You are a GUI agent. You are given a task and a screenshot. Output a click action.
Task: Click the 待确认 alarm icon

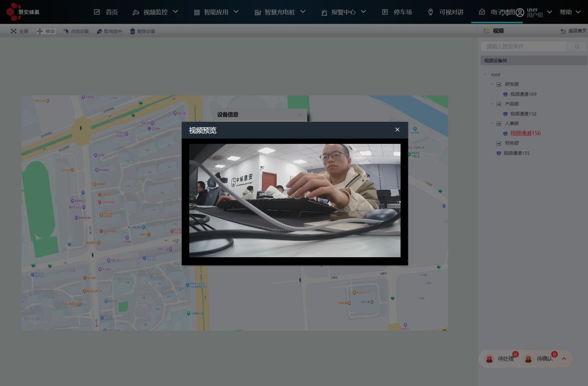528,359
